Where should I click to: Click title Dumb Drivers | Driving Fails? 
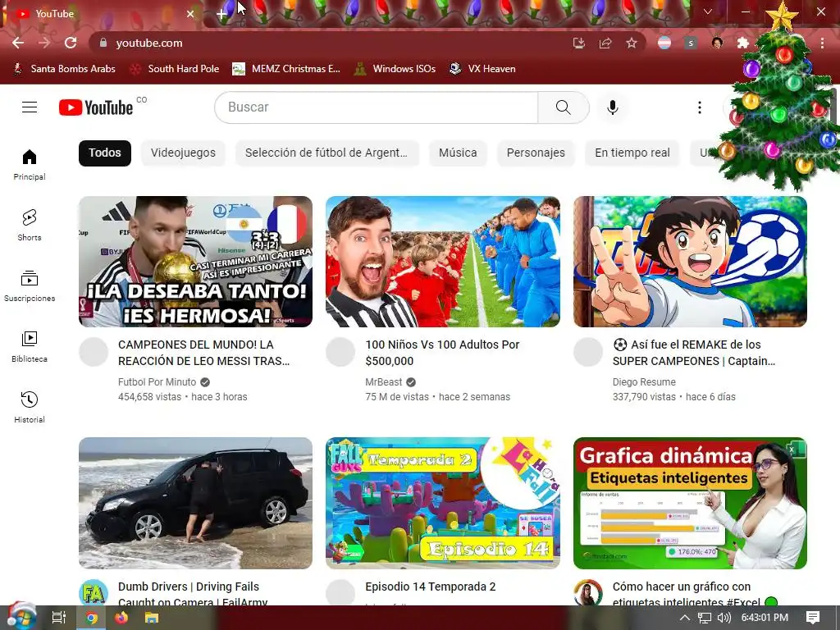pos(192,594)
